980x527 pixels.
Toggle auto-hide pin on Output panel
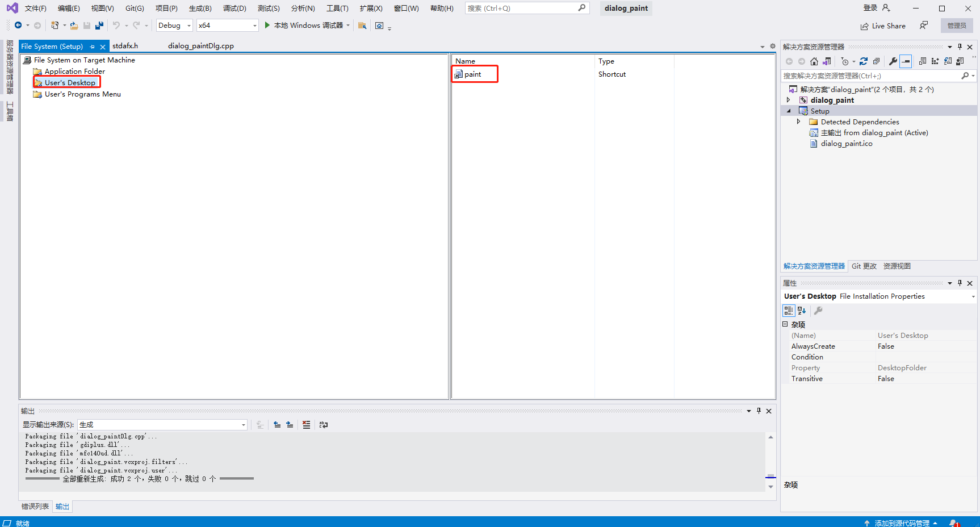pyautogui.click(x=759, y=411)
